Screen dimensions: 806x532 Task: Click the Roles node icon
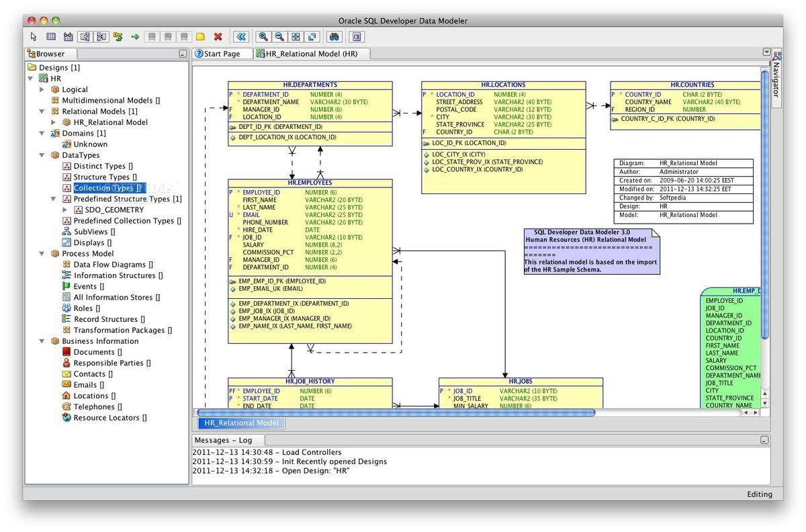pyautogui.click(x=66, y=308)
